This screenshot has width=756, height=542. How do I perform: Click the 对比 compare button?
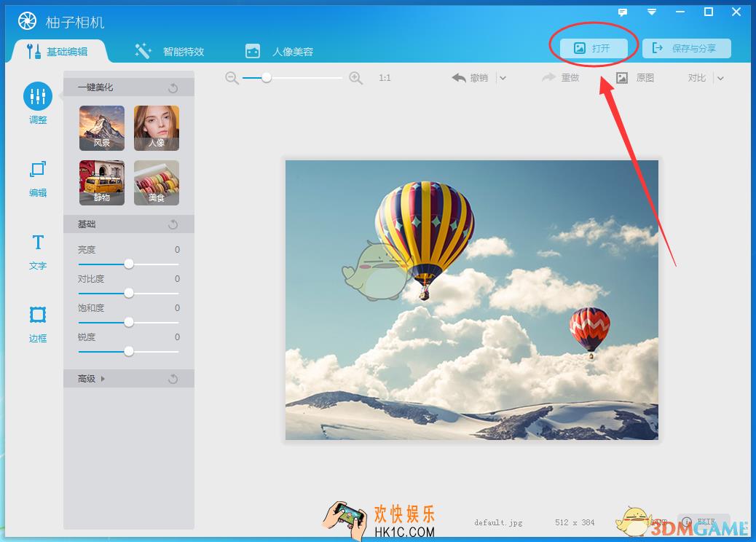click(697, 78)
